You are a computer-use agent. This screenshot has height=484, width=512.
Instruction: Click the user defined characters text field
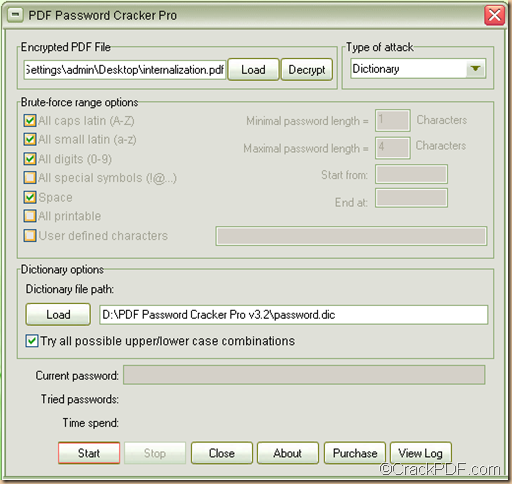351,236
